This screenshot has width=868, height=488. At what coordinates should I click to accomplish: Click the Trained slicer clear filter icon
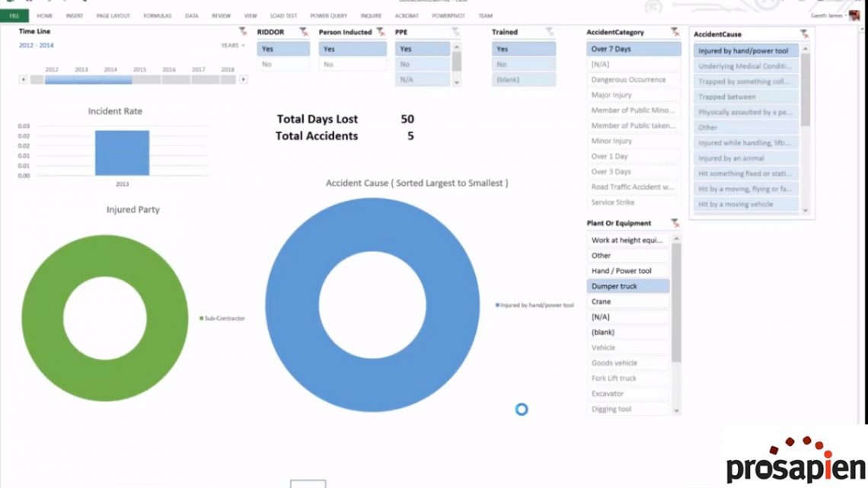(550, 32)
